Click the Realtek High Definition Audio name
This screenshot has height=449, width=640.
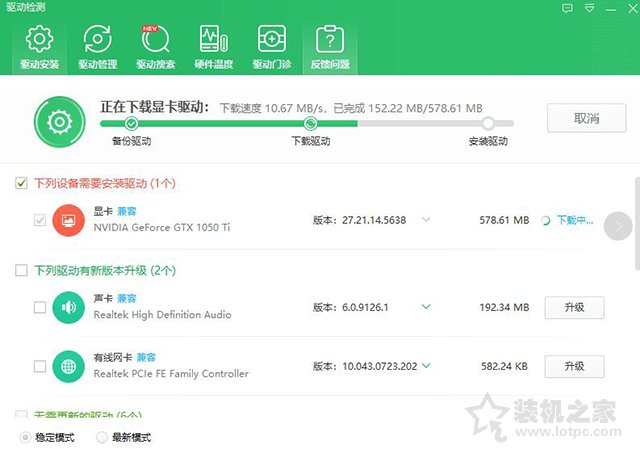click(x=162, y=315)
